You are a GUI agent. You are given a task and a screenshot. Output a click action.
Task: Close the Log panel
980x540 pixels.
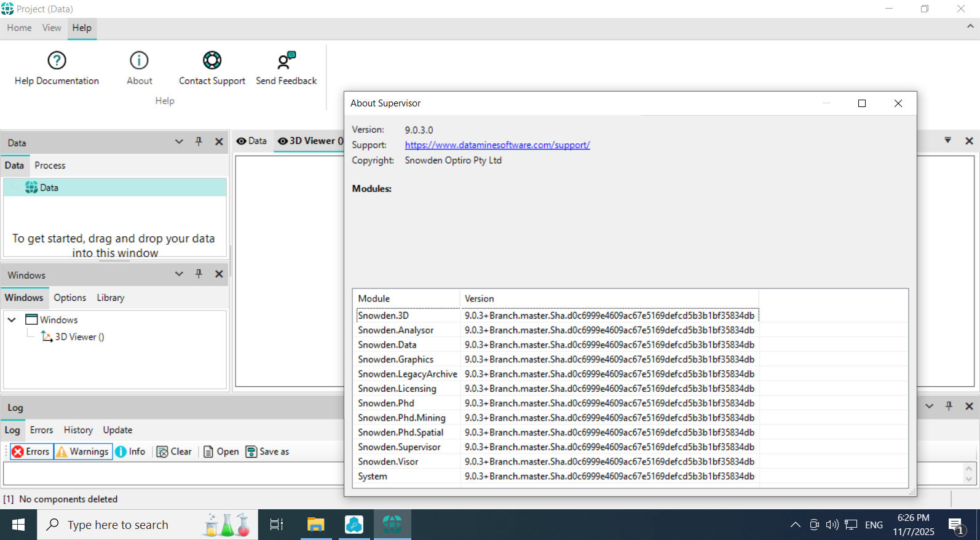(x=969, y=407)
